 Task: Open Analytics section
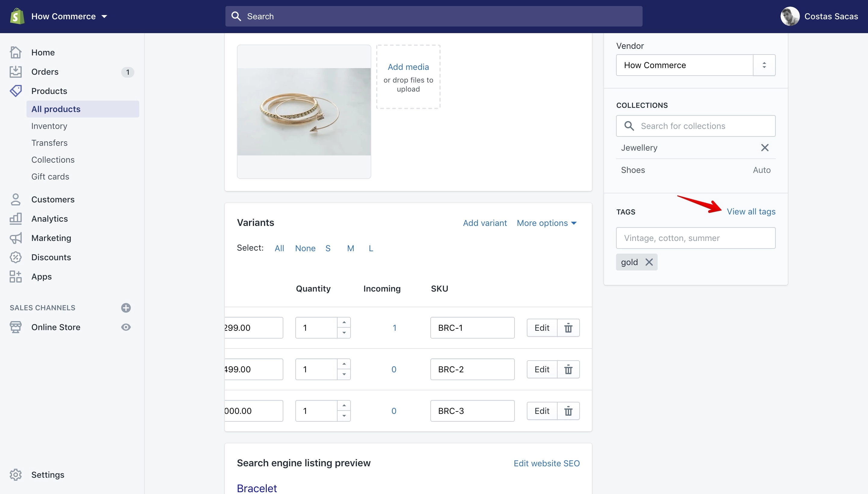[49, 219]
